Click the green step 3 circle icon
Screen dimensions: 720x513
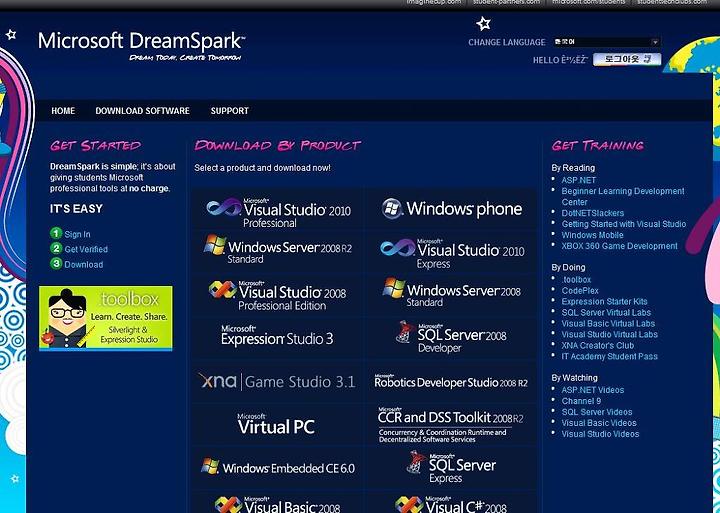point(56,264)
